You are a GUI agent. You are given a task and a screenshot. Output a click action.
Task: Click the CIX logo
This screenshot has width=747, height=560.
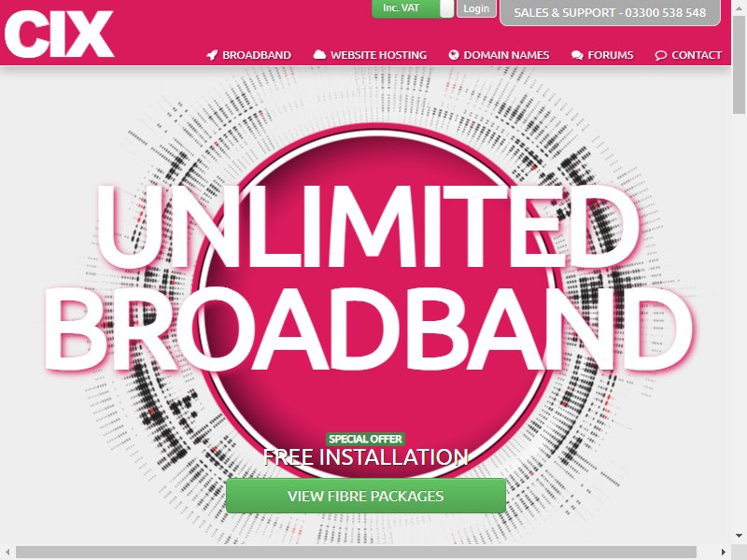pyautogui.click(x=59, y=34)
